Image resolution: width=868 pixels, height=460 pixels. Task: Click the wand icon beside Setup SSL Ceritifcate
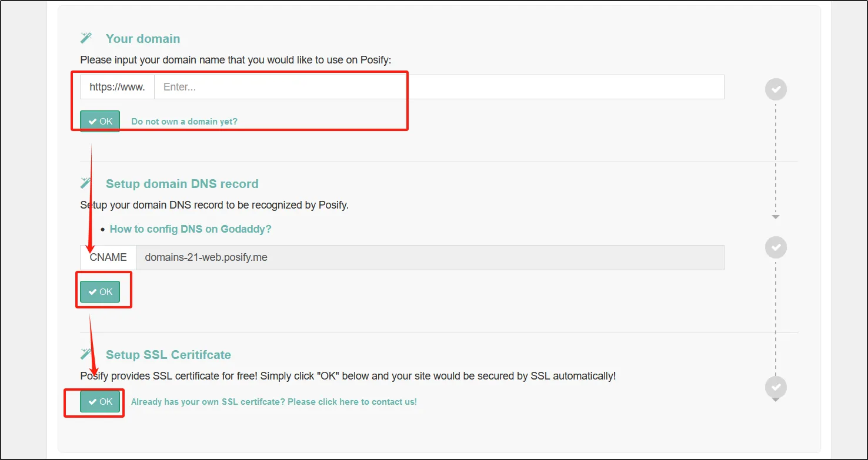tap(86, 354)
